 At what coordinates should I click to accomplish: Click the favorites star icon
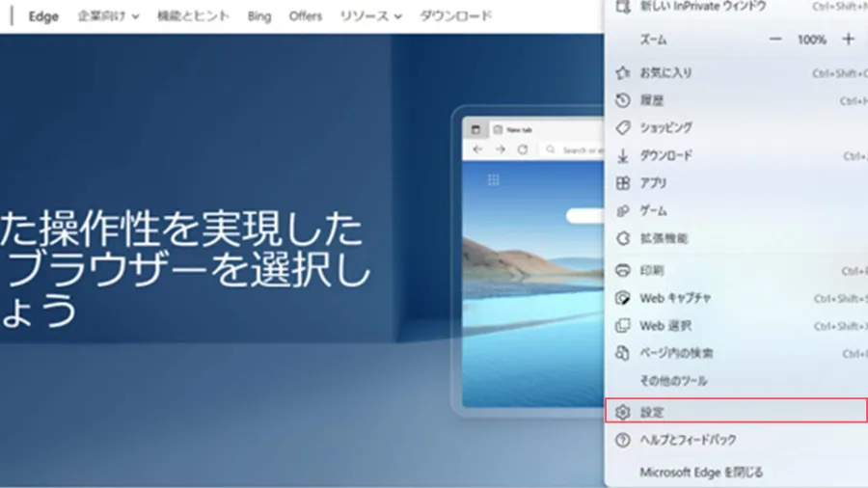pyautogui.click(x=623, y=72)
